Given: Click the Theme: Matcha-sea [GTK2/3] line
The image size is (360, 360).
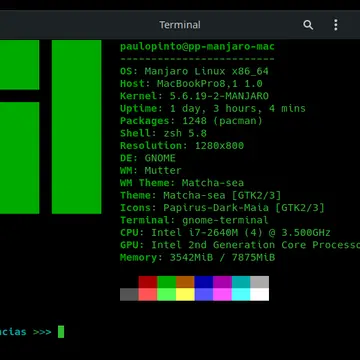Looking at the screenshot, I should click(x=201, y=195).
